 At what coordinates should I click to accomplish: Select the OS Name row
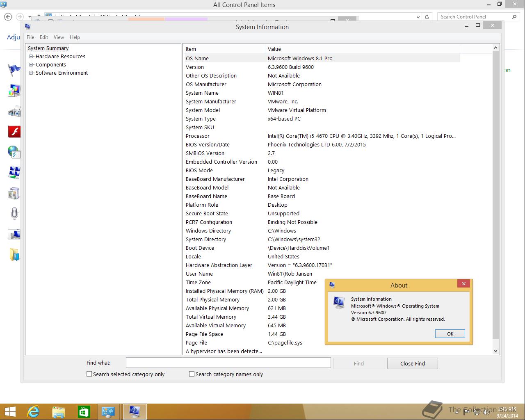tap(322, 58)
